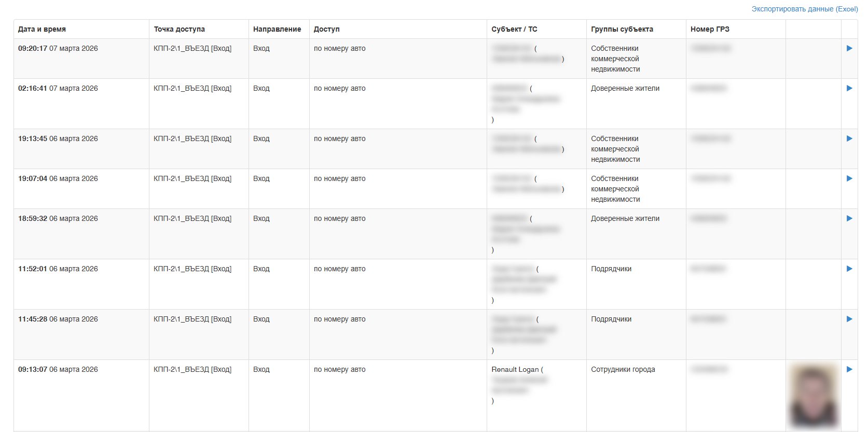Screen dimensions: 868x432
Task: Click the Renault Logan subject text
Action: pos(515,369)
